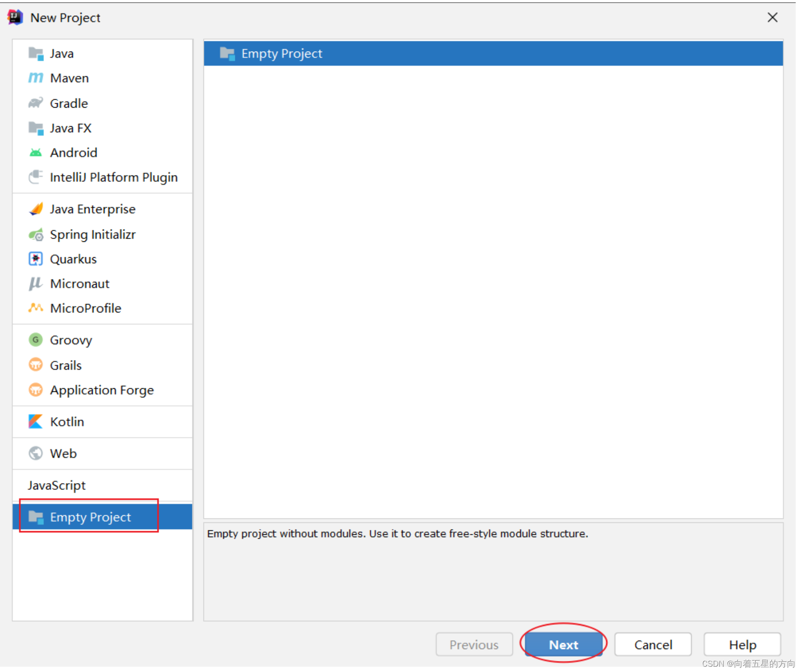Click the empty project description text

click(398, 534)
